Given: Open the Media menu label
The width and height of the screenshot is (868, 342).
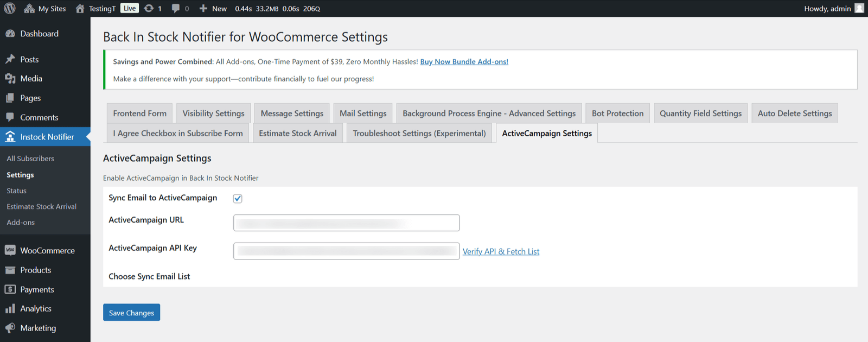Looking at the screenshot, I should click(31, 79).
